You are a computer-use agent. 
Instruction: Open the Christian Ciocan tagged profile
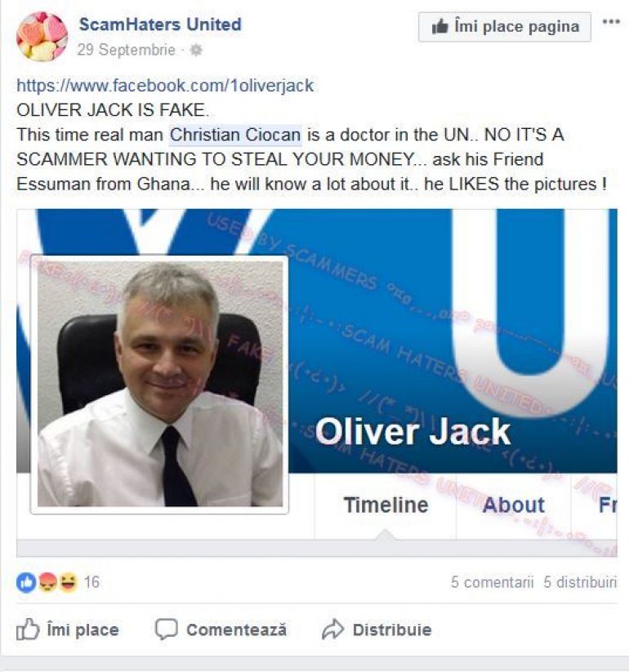click(x=235, y=135)
